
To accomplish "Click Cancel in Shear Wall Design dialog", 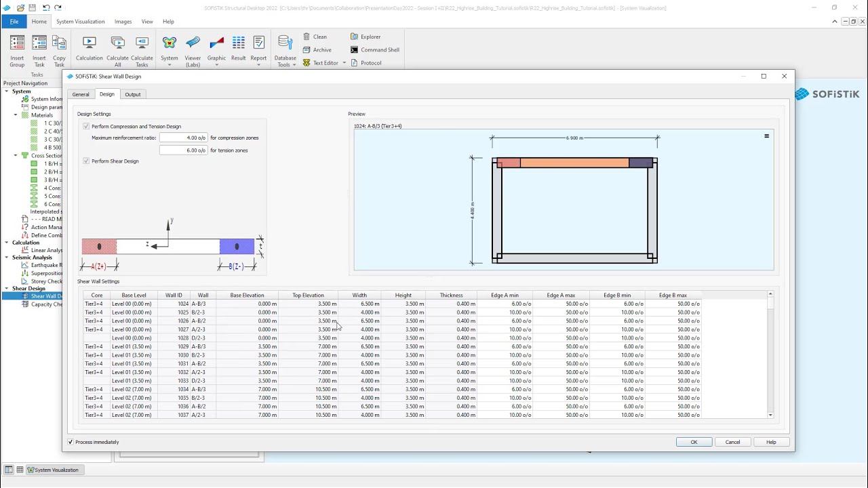I will 733,442.
